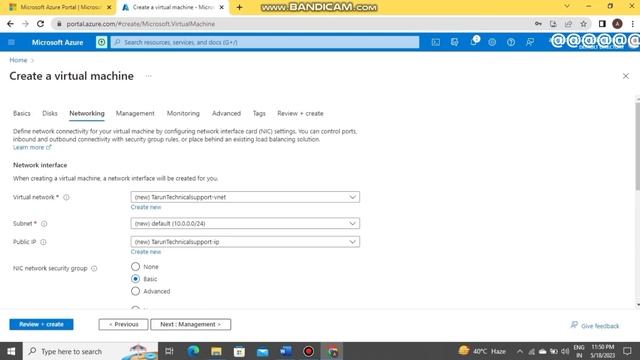This screenshot has width=640, height=360.
Task: Click Windows taskbar search box
Action: tap(90, 351)
